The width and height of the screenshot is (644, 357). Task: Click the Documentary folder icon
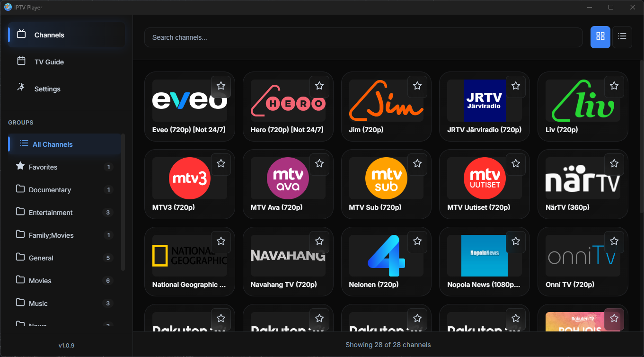point(20,189)
